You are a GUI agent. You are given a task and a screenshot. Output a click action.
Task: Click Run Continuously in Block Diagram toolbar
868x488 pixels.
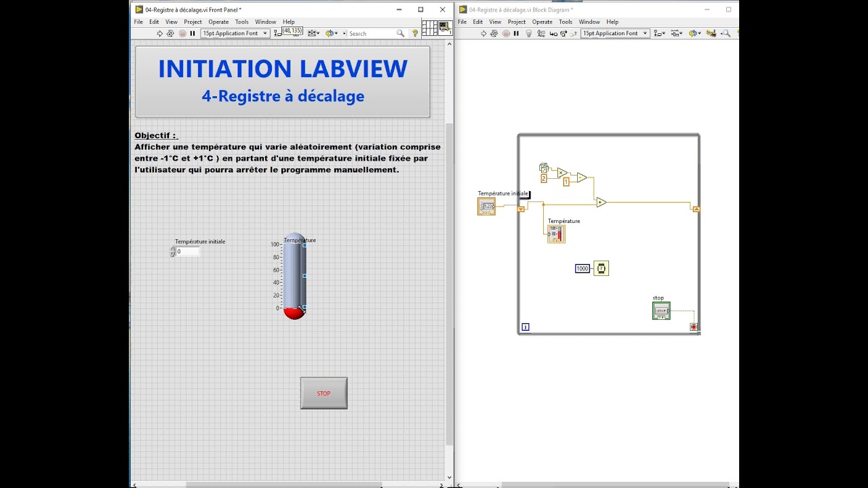[494, 33]
